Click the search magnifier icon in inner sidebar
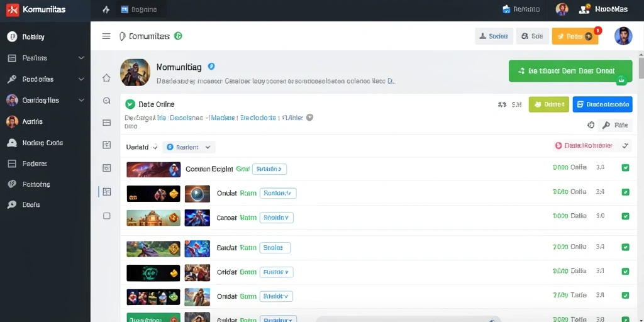644x322 pixels. pyautogui.click(x=107, y=100)
